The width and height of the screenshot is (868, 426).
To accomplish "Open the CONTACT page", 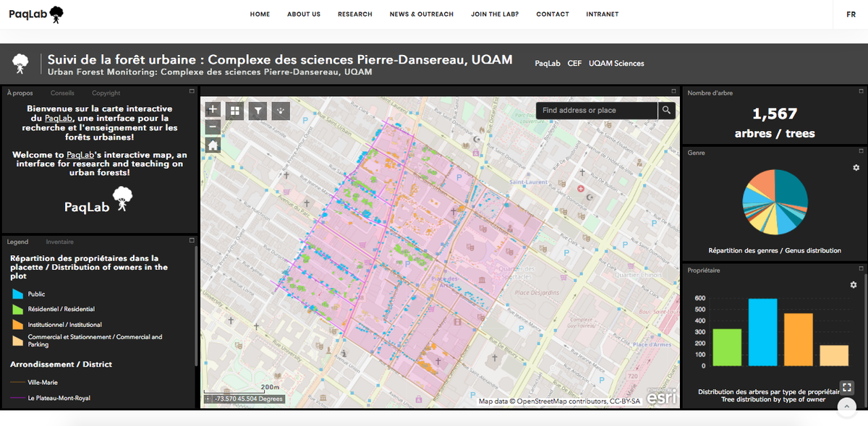I will pos(553,14).
